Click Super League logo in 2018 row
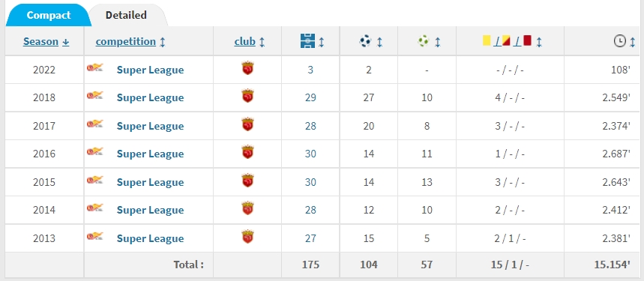The image size is (644, 281). [95, 96]
